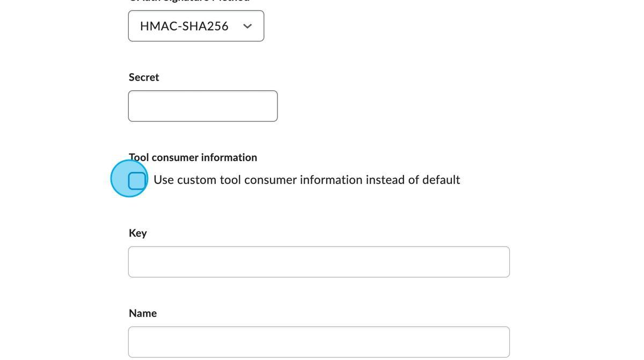Open the HMAC-SHA256 signature method dropdown

tap(196, 26)
